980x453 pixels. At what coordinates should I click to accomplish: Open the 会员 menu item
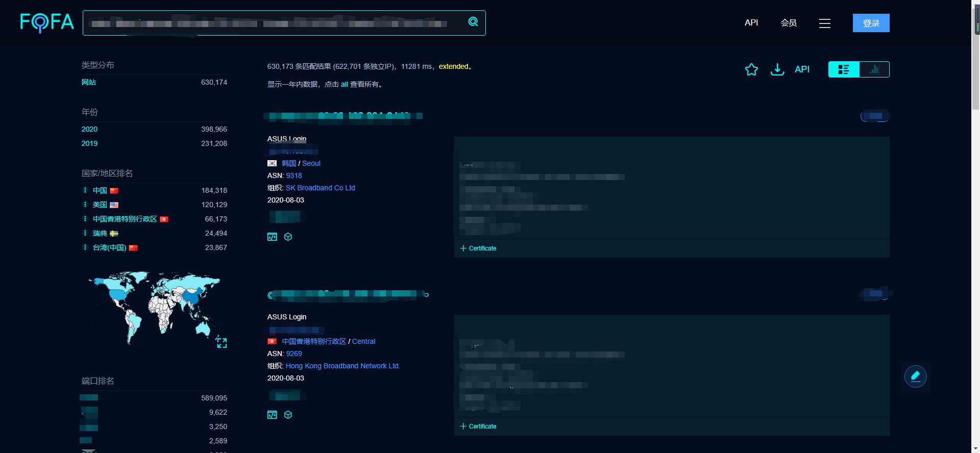tap(789, 23)
